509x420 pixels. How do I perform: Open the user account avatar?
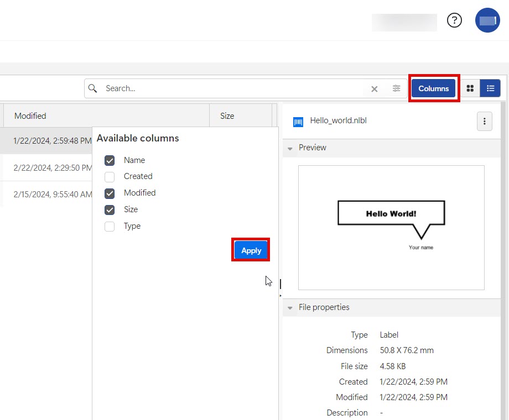487,20
